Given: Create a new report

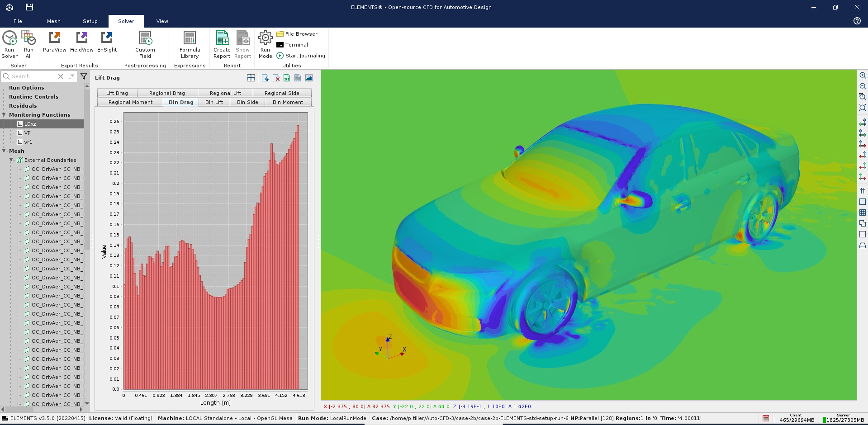Looking at the screenshot, I should pyautogui.click(x=222, y=44).
